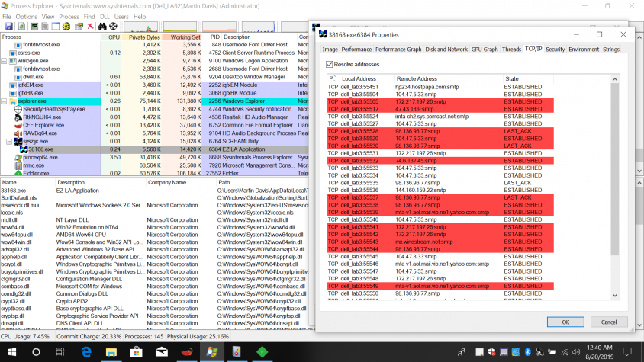Click the Fiddler.exe green icon in the tree
The width and height of the screenshot is (644, 362).
pos(18,173)
